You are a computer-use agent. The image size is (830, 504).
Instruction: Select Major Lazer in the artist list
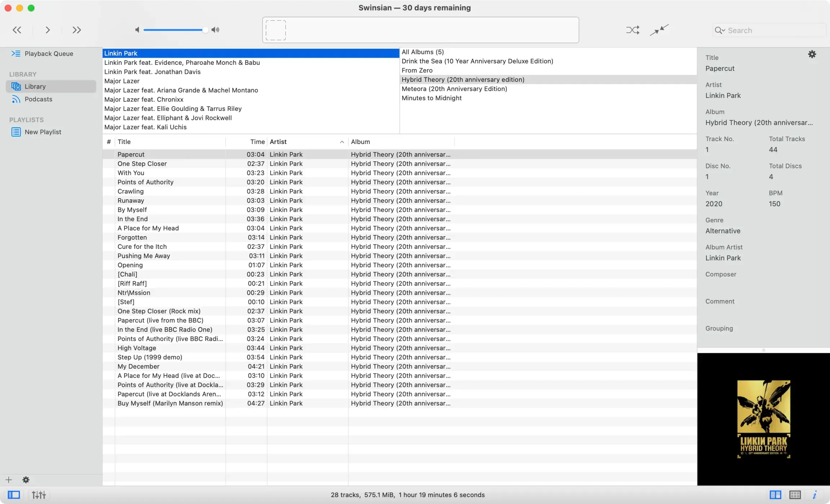pyautogui.click(x=122, y=81)
